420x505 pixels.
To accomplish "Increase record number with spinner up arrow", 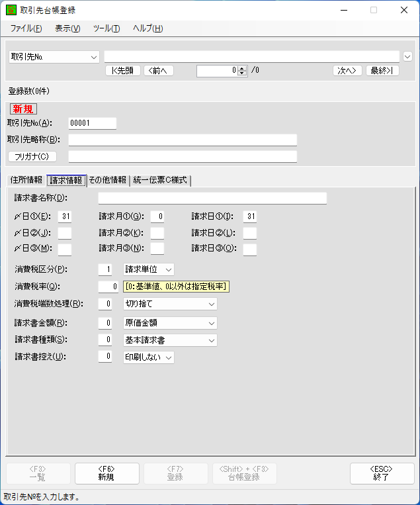I will click(x=242, y=68).
